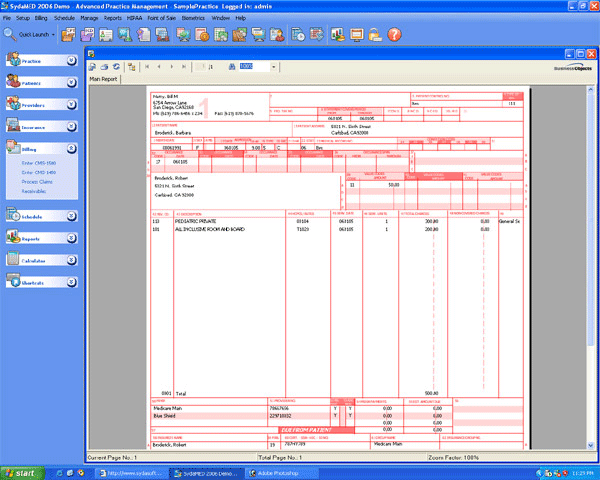This screenshot has height=480, width=600.
Task: Click the Print Report icon in viewer toolbar
Action: click(103, 66)
